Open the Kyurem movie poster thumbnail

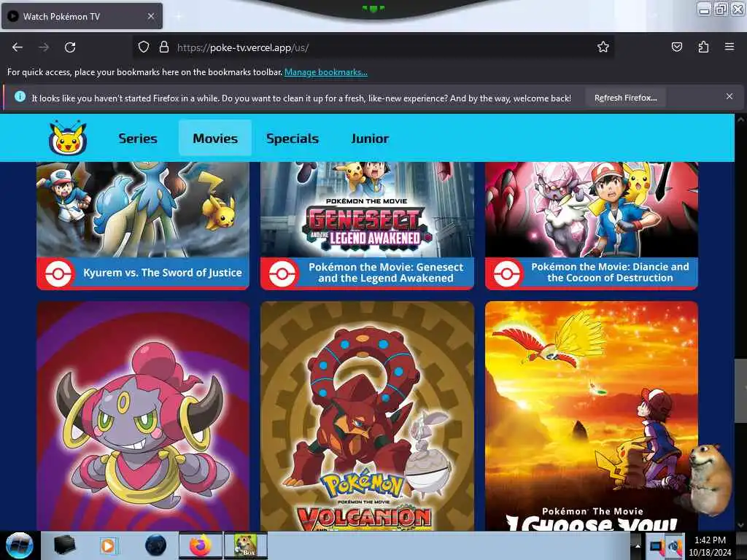[x=143, y=209]
